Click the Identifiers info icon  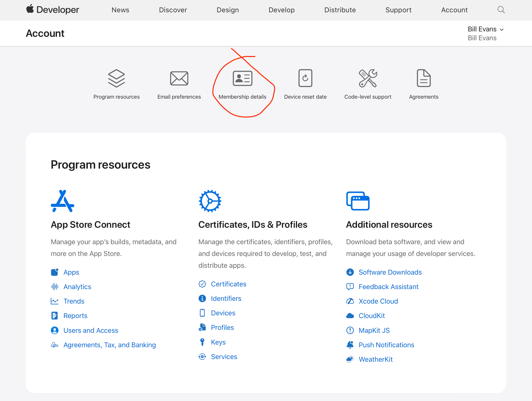(x=202, y=298)
